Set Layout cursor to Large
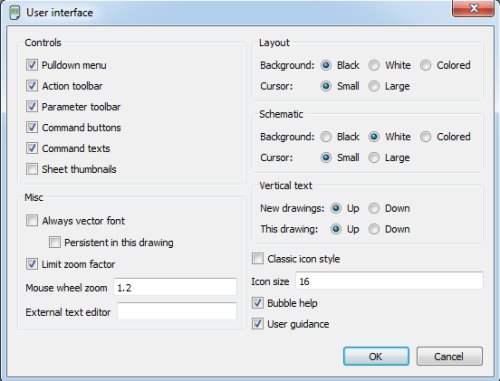 tap(374, 86)
